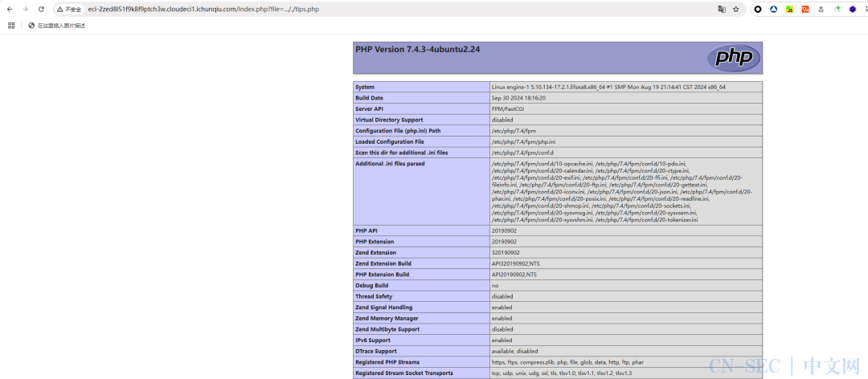
Task: Select the available, disabled value
Action: click(x=515, y=352)
